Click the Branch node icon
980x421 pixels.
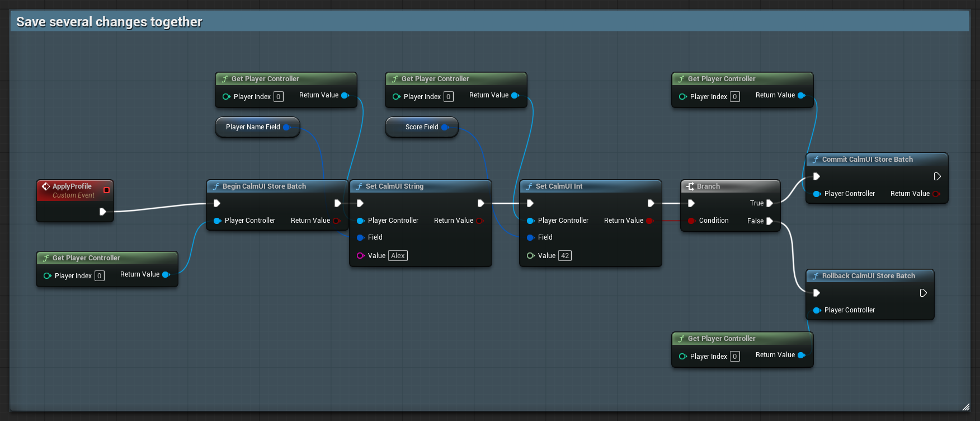pos(690,186)
